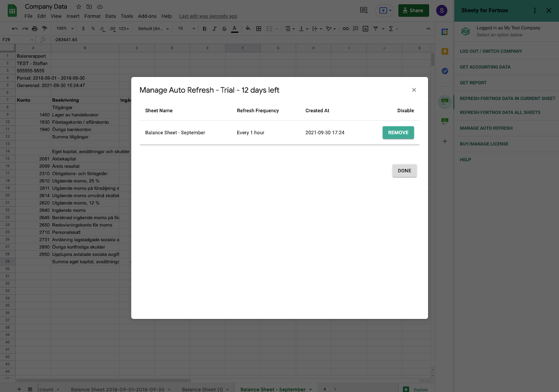Viewport: 559px width, 392px height.
Task: Open the Edit menu
Action: point(41,16)
